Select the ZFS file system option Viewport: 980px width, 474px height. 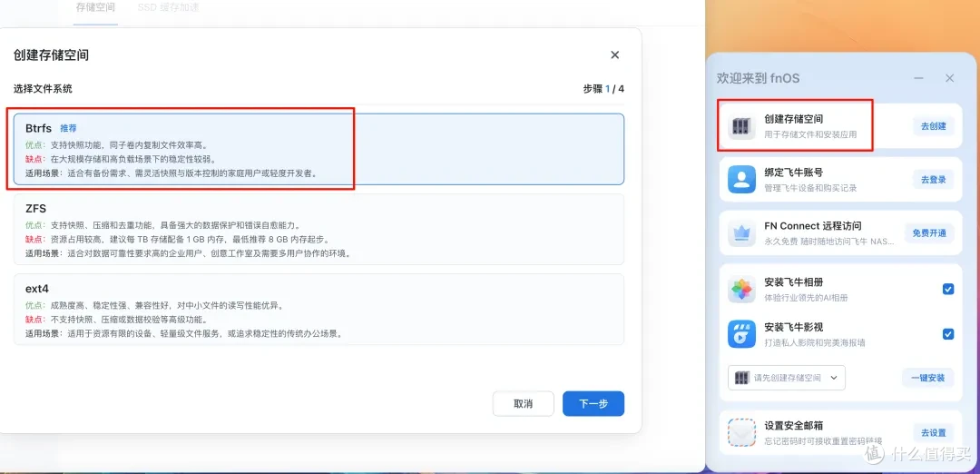[318, 230]
